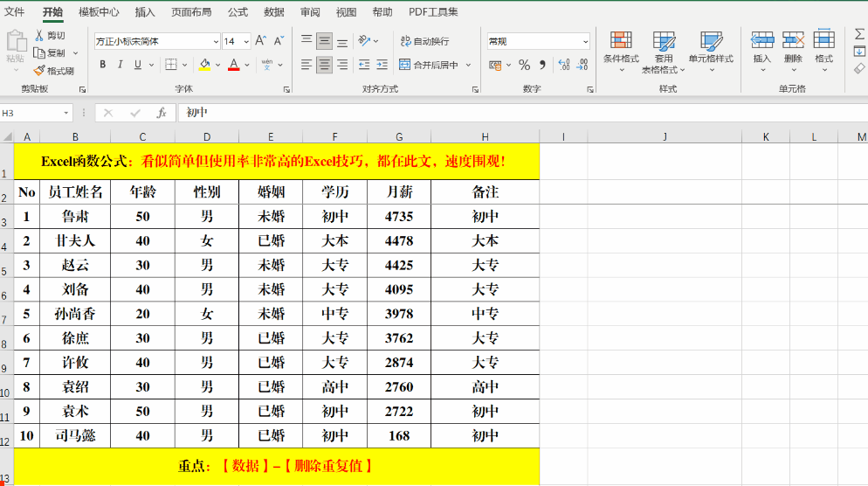The width and height of the screenshot is (868, 486).
Task: Click the Insert Function fx button
Action: [x=161, y=113]
